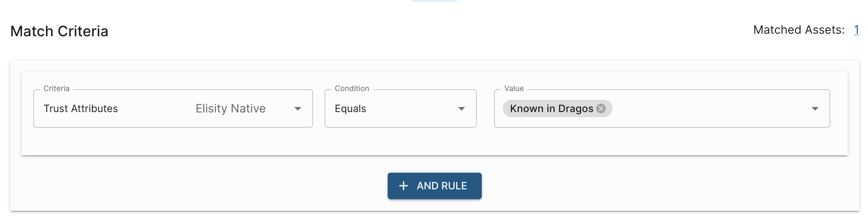Add a new AND RULE

(x=434, y=186)
